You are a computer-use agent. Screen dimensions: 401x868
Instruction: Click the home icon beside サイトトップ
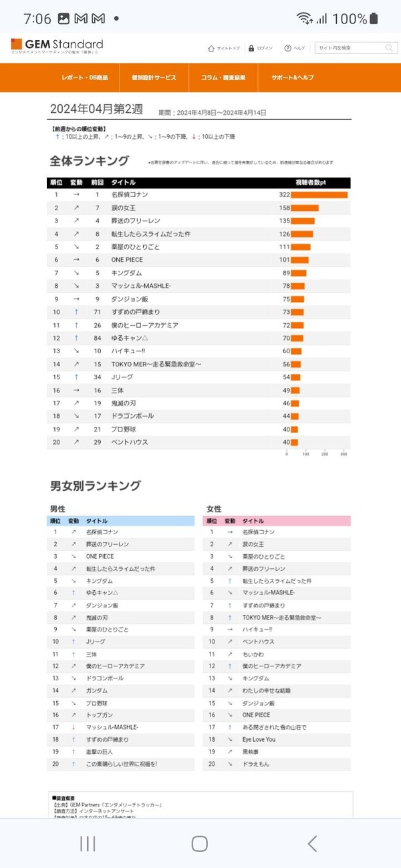click(212, 48)
